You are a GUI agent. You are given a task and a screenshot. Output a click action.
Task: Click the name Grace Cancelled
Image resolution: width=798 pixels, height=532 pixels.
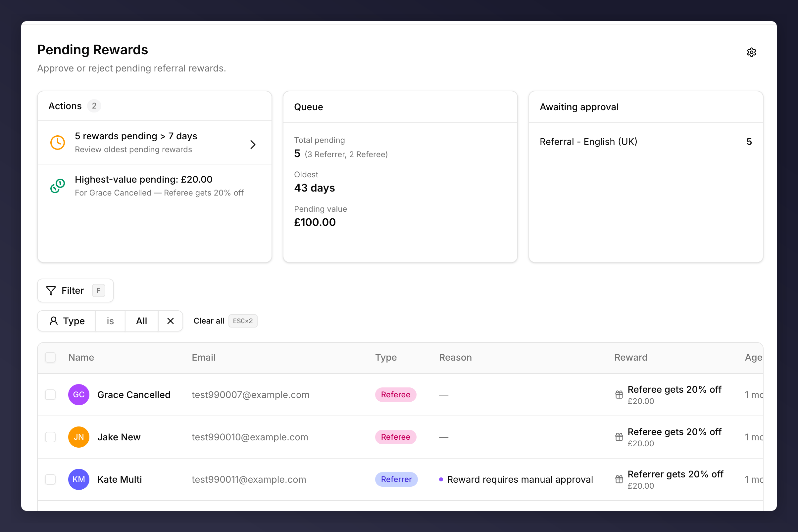point(134,395)
